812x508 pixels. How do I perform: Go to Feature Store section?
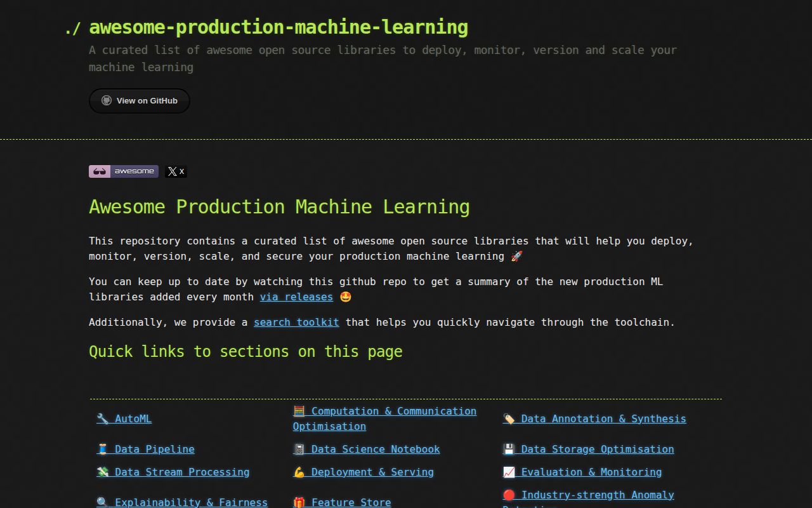click(342, 502)
